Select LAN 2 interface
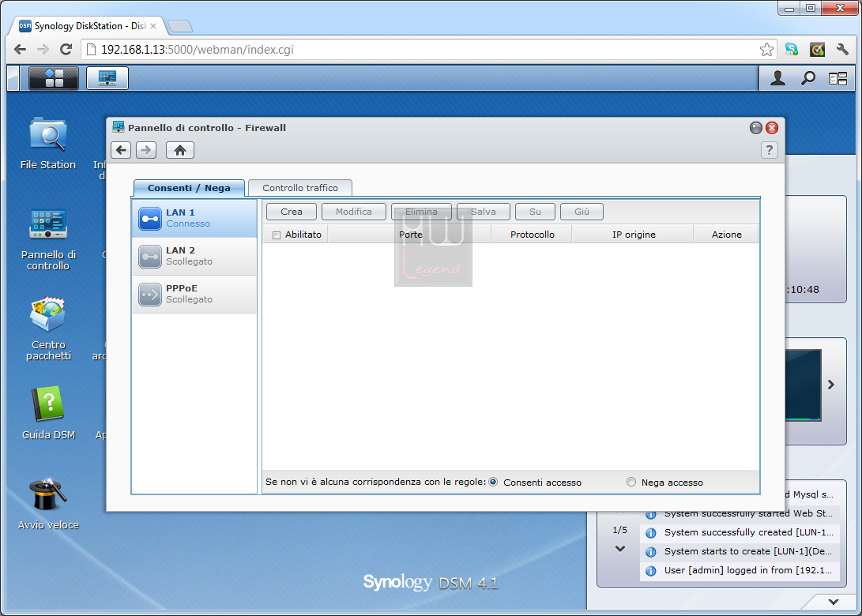The image size is (862, 616). [194, 256]
